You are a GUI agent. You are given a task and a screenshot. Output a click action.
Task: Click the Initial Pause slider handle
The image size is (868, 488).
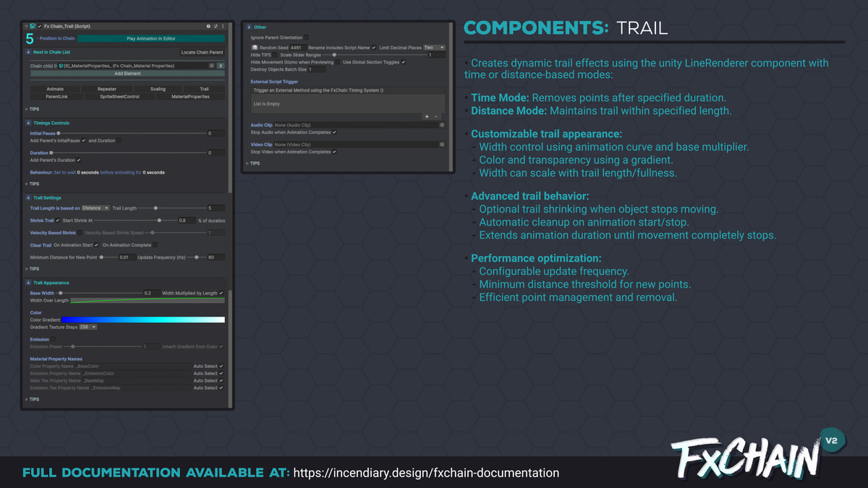(59, 133)
